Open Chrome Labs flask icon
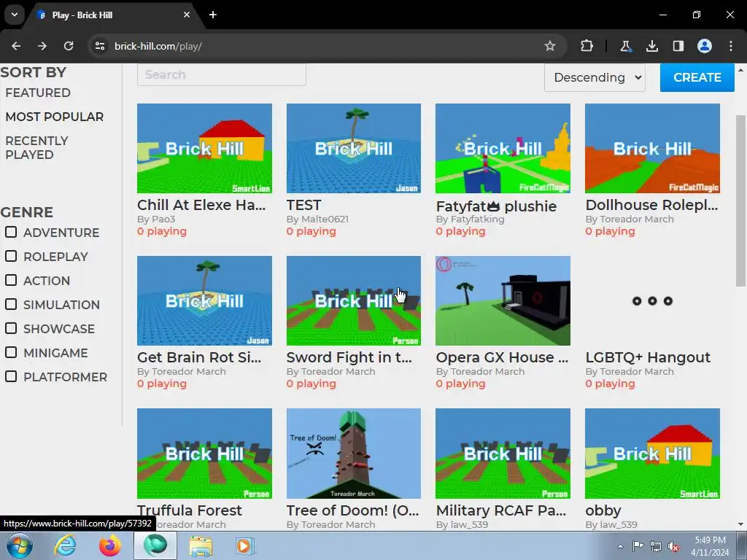The height and width of the screenshot is (560, 747). 625,46
